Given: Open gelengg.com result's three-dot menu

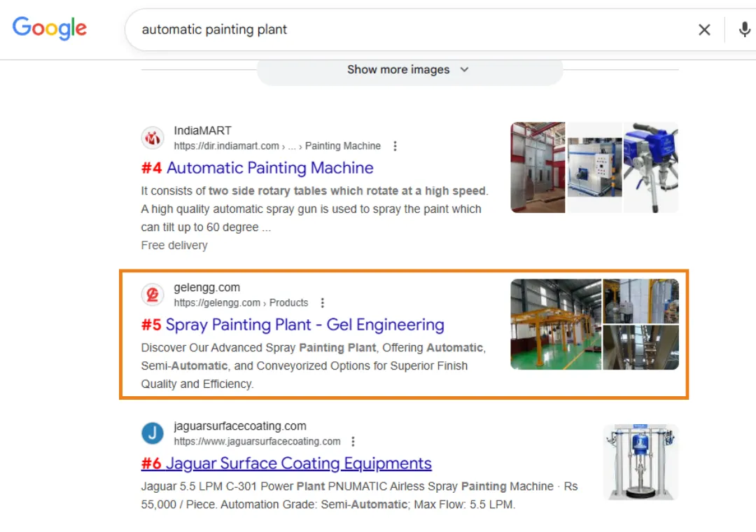Looking at the screenshot, I should pyautogui.click(x=323, y=303).
